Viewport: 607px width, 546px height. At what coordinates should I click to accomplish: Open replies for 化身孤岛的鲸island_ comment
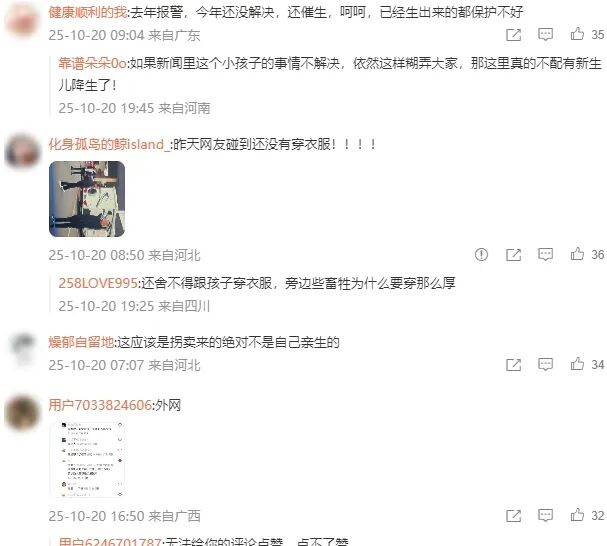point(545,255)
